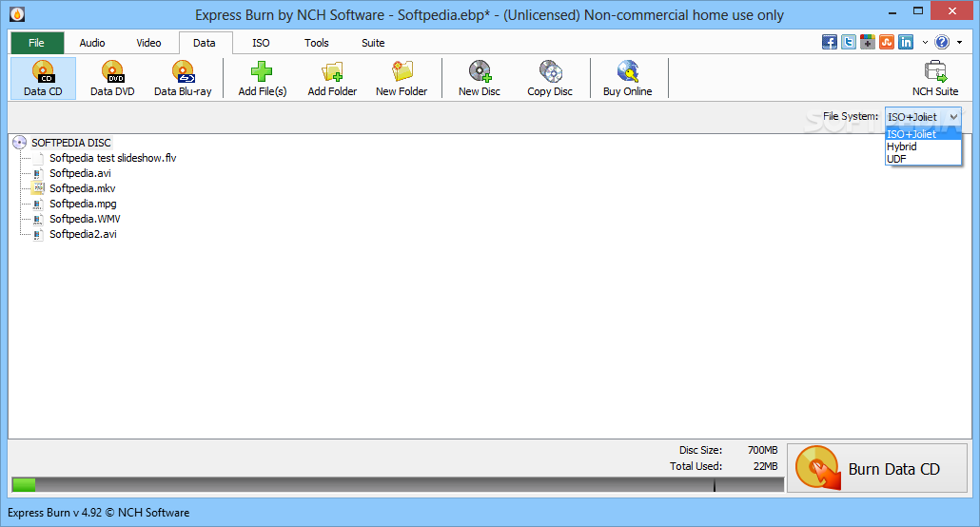Select the Data tab
This screenshot has width=980, height=527.
click(x=205, y=43)
